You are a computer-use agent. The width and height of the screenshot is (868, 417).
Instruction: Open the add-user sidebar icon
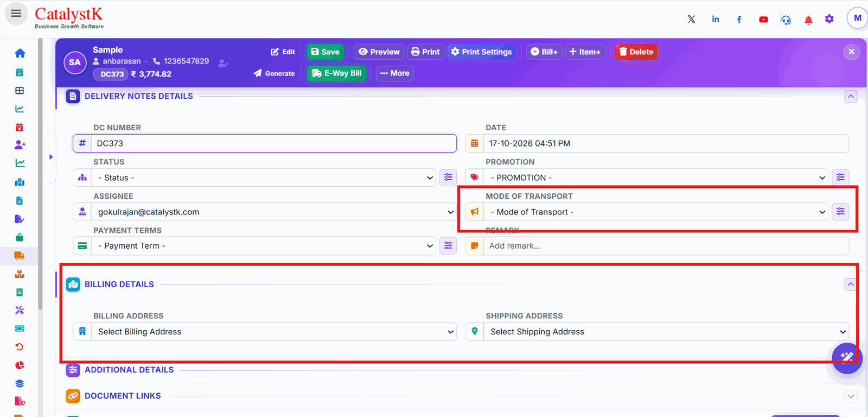20,145
